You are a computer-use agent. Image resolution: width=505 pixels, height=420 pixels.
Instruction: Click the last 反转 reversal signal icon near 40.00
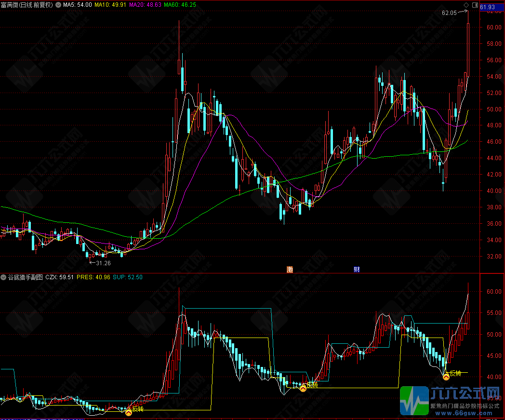[446, 377]
